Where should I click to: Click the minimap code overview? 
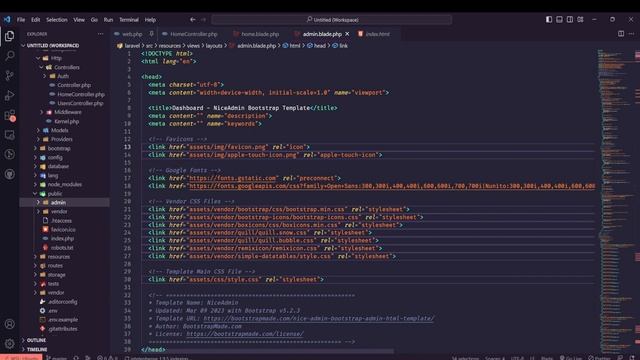[615, 200]
